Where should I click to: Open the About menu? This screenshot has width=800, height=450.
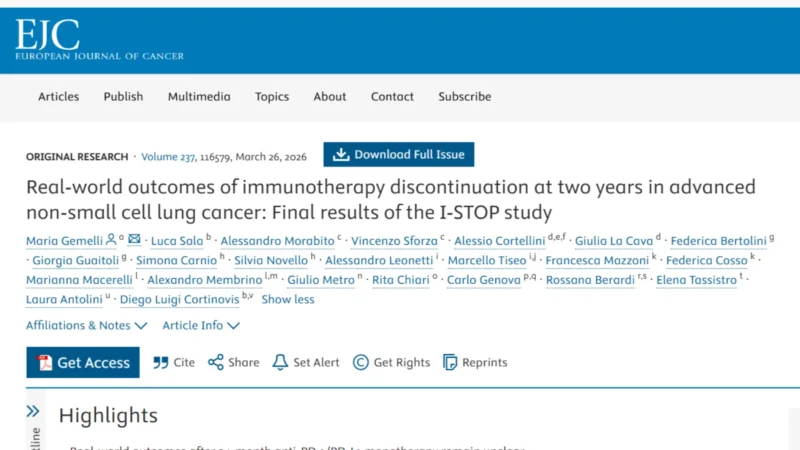(330, 96)
